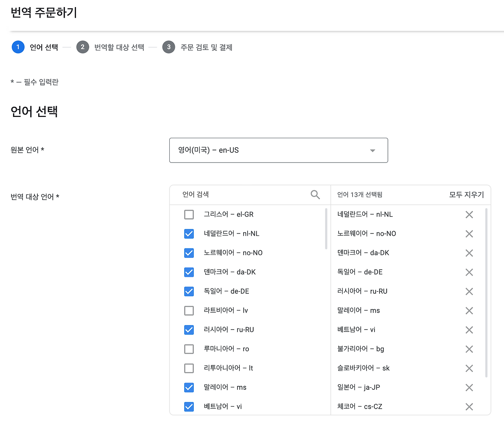The height and width of the screenshot is (426, 504).
Task: Click the 슬로바키아어 – sk selected entry text
Action: pyautogui.click(x=363, y=368)
